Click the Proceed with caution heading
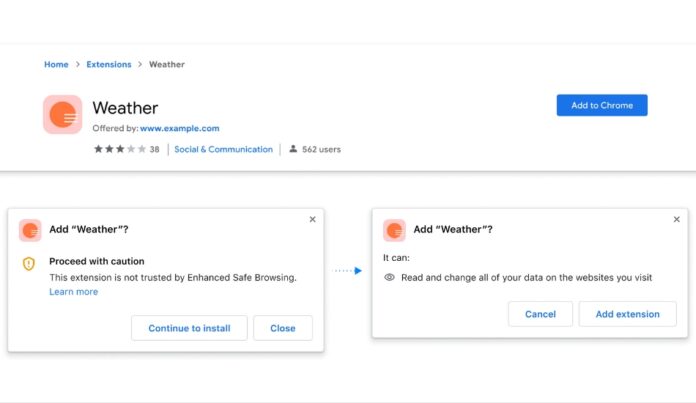Screen dimensions: 696x403 [x=97, y=261]
